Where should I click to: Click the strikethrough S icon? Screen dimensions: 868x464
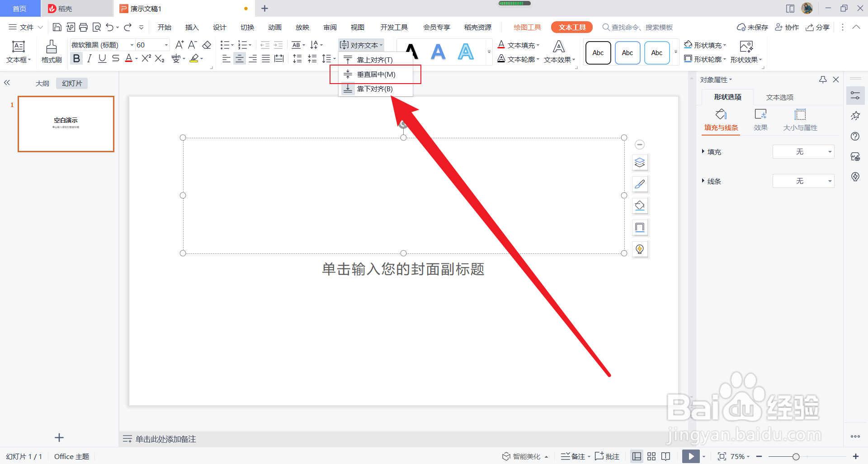116,58
